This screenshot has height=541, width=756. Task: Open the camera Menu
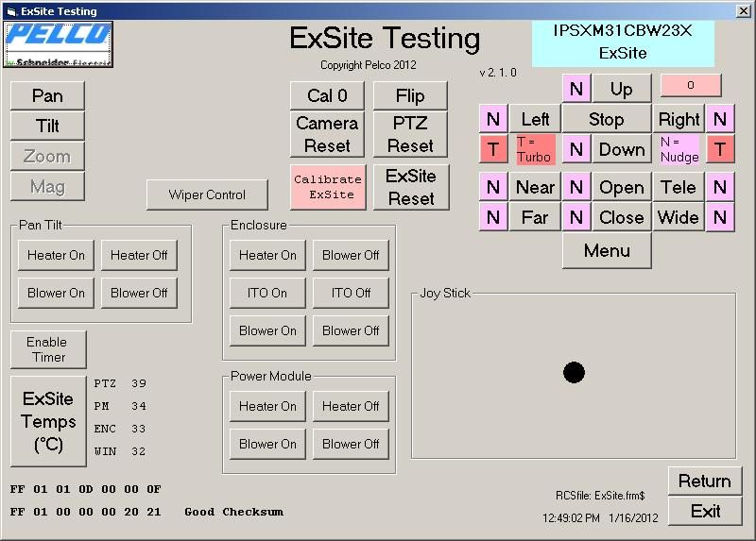point(607,250)
